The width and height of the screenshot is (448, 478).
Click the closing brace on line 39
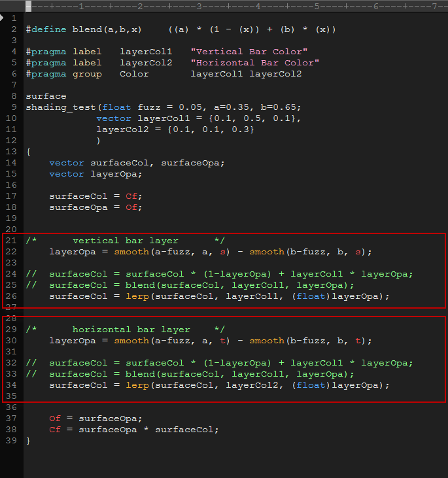tap(28, 441)
